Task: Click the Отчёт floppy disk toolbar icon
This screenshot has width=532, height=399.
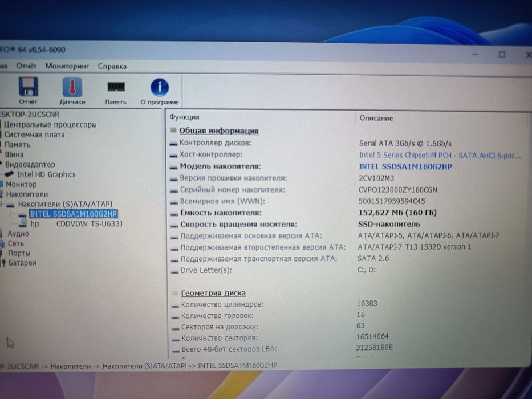Action: [28, 87]
